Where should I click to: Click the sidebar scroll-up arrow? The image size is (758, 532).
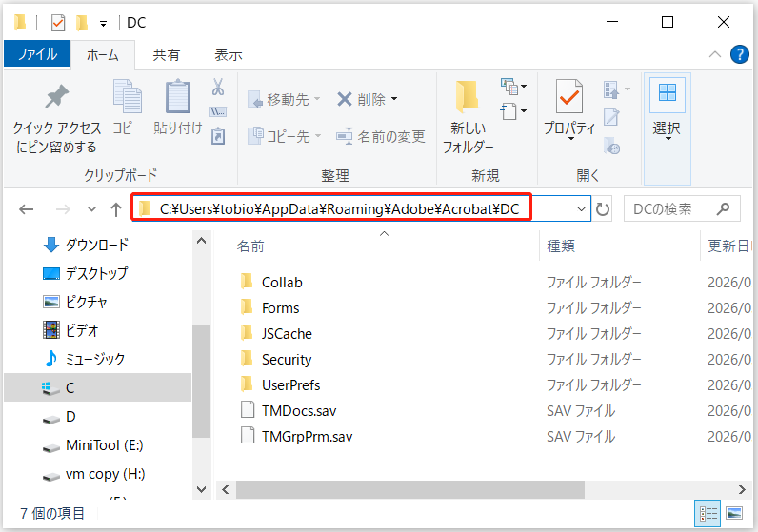point(202,241)
